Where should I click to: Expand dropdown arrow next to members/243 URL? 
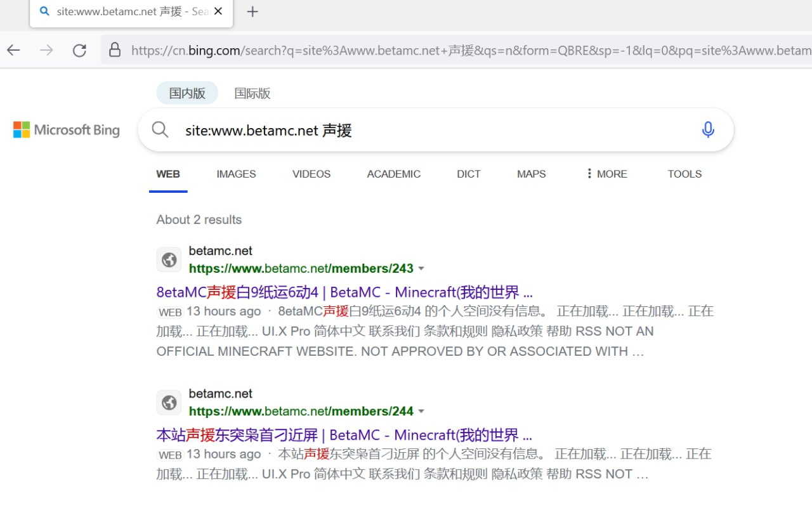(x=421, y=269)
